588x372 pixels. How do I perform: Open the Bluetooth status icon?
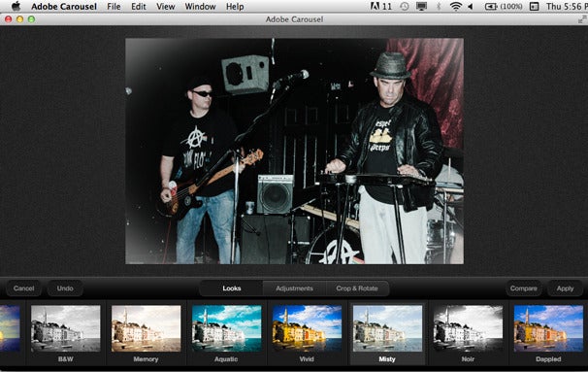439,7
